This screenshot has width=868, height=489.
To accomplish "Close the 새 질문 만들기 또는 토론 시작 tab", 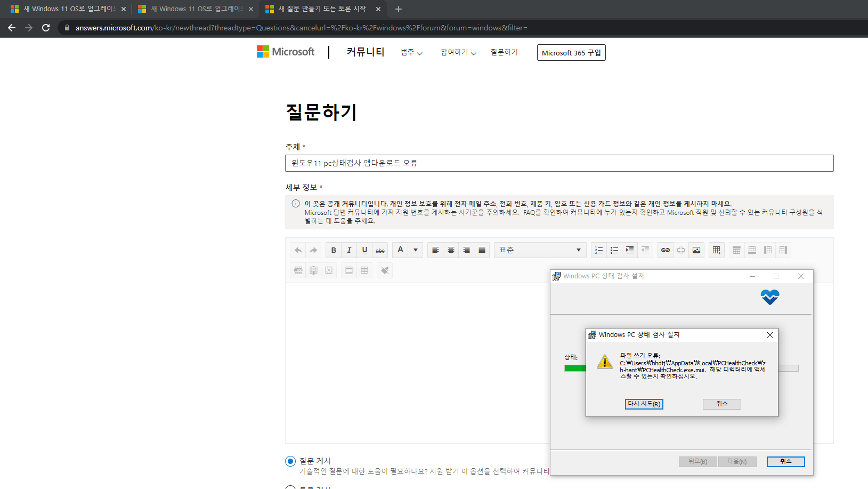I will pyautogui.click(x=378, y=9).
